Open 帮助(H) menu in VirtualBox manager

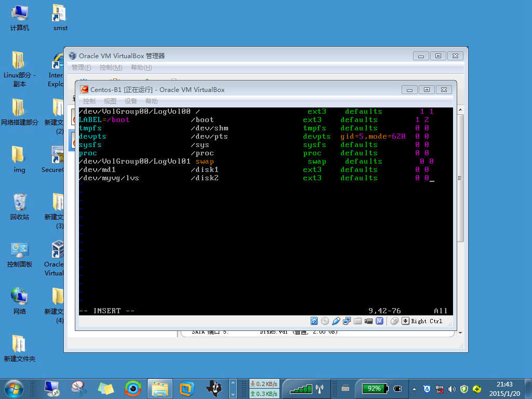[x=141, y=68]
